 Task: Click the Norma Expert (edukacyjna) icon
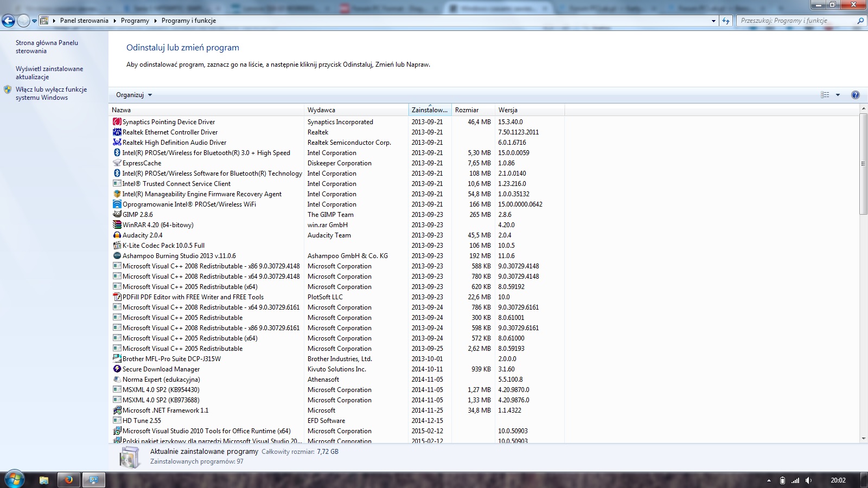pyautogui.click(x=117, y=380)
